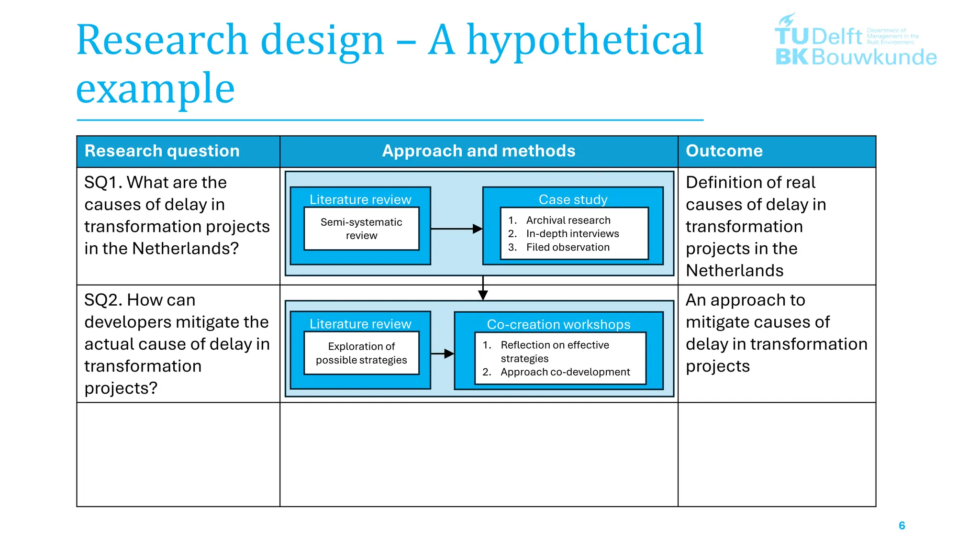Image resolution: width=980 pixels, height=551 pixels.
Task: Select the Exploration of possible strategies box
Action: (x=361, y=353)
